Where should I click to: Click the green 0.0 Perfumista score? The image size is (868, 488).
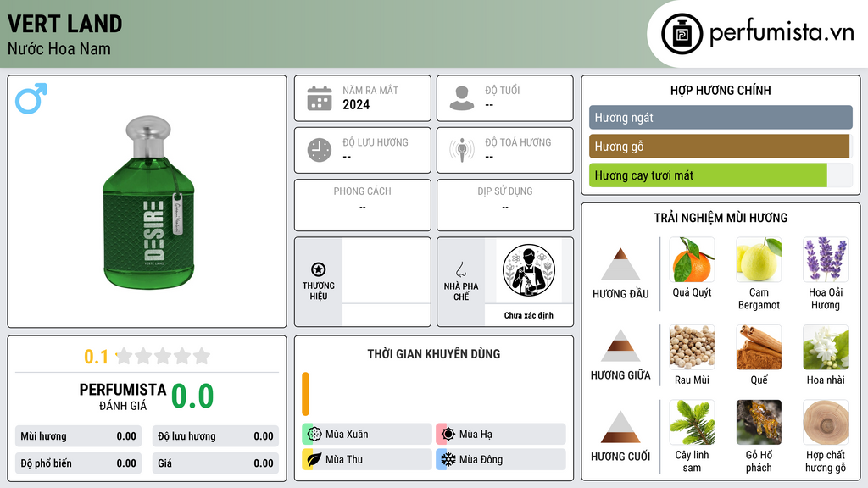(x=192, y=396)
